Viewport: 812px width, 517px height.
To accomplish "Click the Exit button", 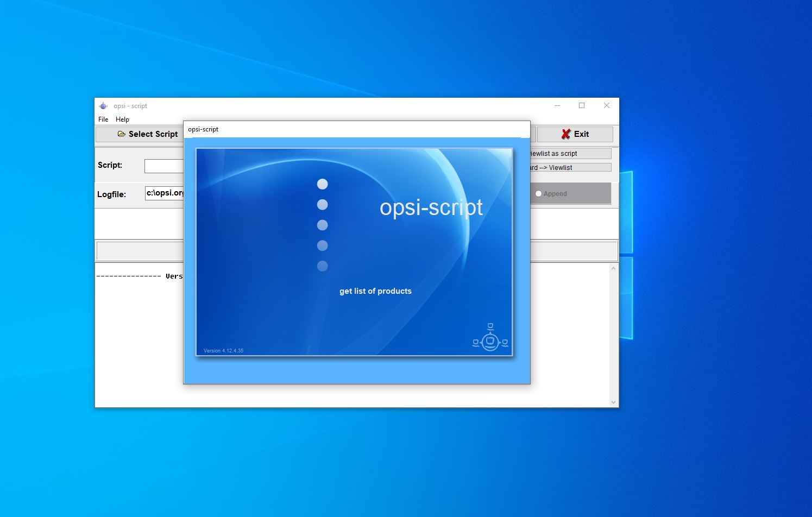I will 575,134.
